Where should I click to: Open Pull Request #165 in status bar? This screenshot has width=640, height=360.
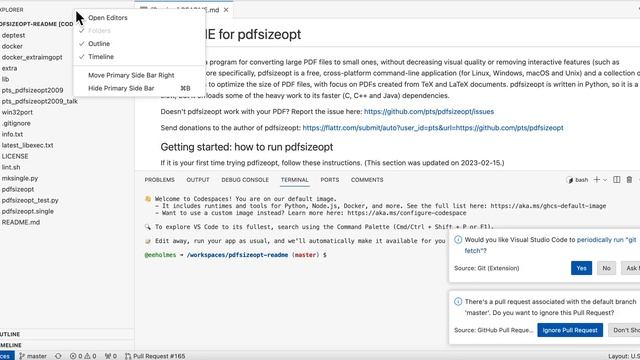[155, 356]
